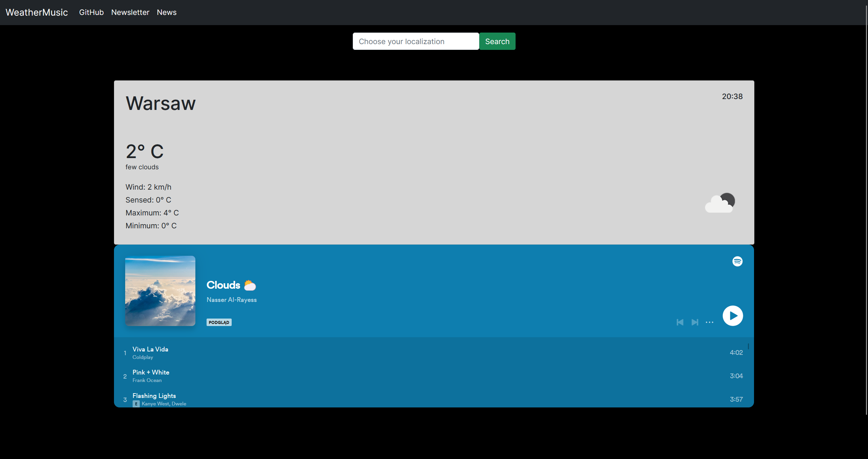
Task: Click the explicit E badge on Flashing Lights
Action: tap(136, 404)
